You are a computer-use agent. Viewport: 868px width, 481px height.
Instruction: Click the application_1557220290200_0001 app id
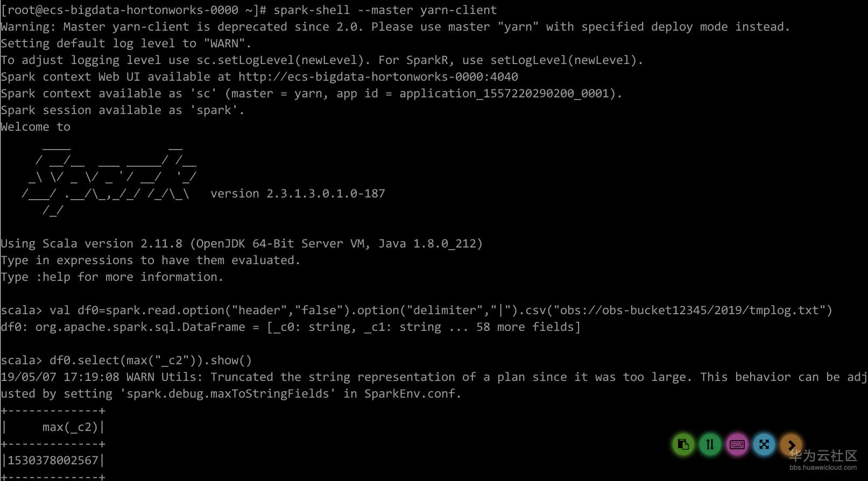pyautogui.click(x=504, y=94)
